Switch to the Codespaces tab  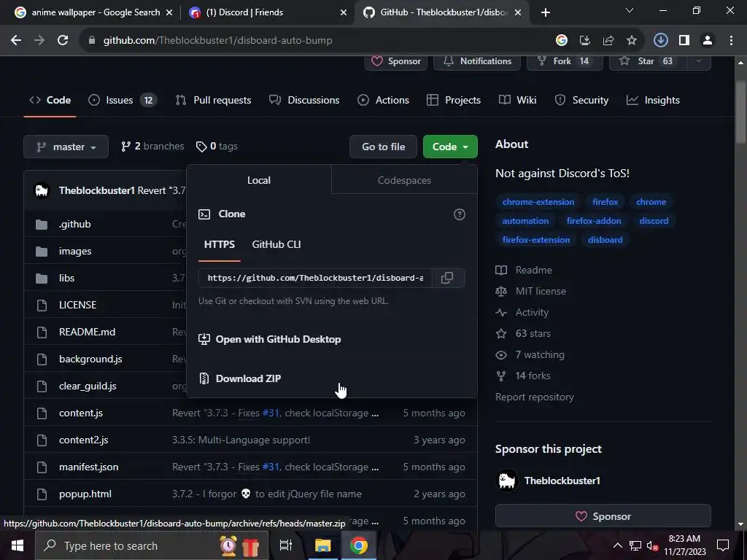click(404, 180)
